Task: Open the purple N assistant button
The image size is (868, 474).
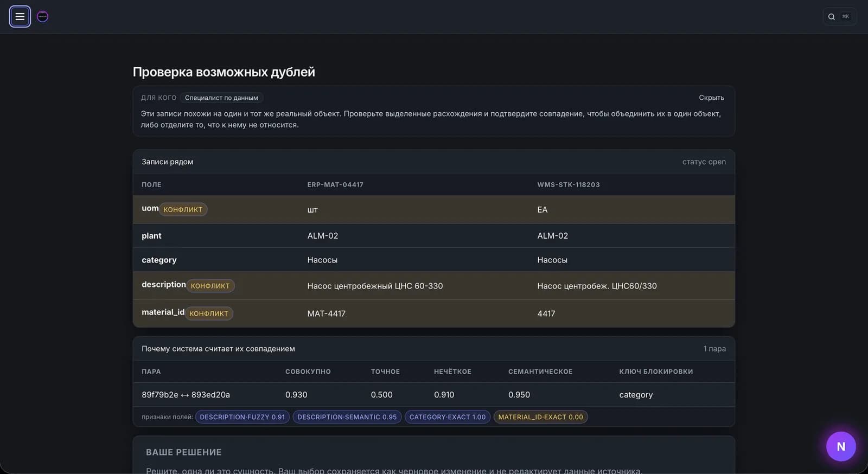Action: point(841,446)
